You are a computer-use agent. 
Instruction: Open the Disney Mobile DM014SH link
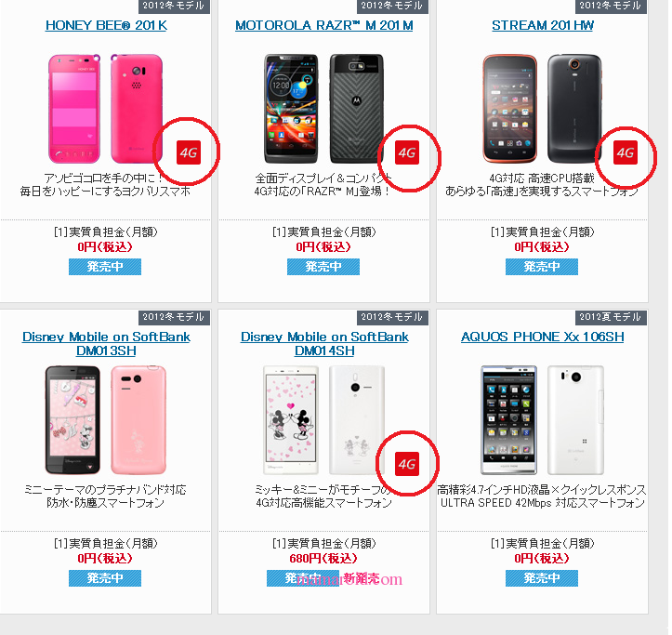[x=324, y=343]
